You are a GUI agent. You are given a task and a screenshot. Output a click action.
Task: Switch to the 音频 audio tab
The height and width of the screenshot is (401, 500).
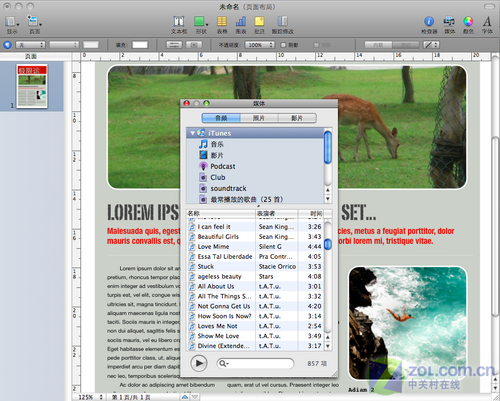(x=221, y=118)
